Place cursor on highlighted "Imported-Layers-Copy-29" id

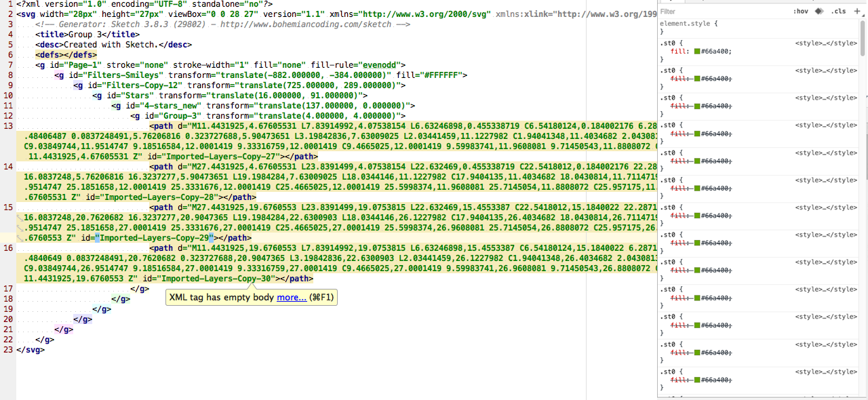(x=155, y=238)
